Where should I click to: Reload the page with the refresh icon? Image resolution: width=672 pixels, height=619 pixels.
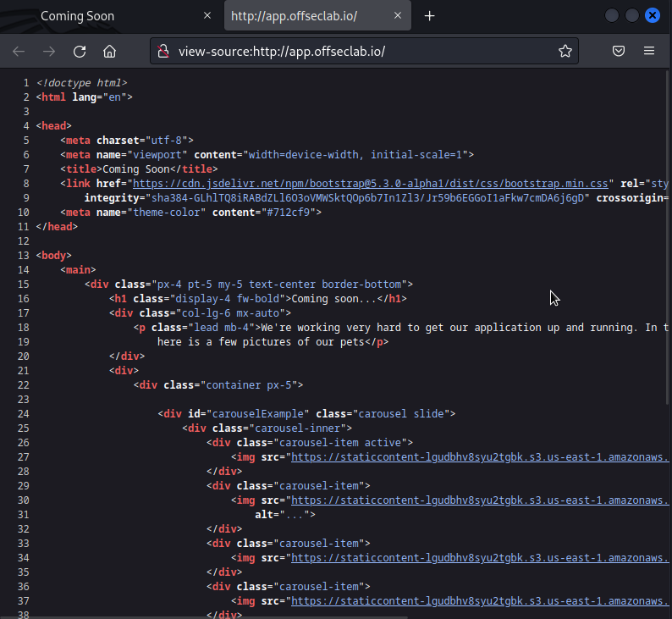(80, 51)
